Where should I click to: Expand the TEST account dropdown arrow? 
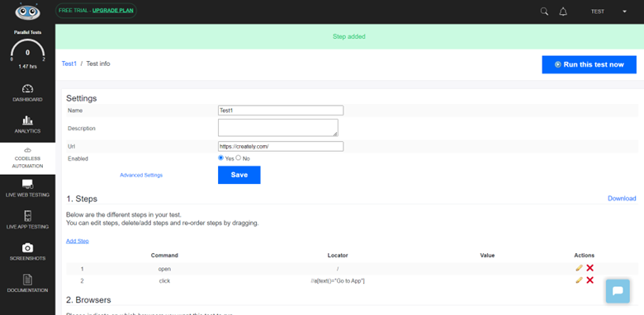coord(624,12)
